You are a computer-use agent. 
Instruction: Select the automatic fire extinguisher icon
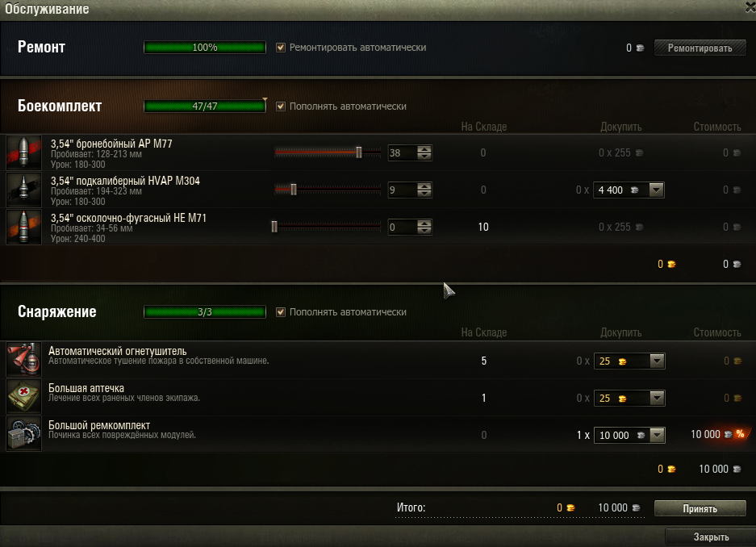pos(23,360)
